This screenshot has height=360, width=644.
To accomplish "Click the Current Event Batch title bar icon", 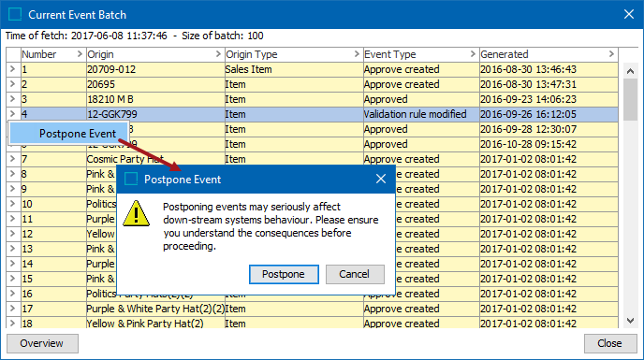I will 15,14.
